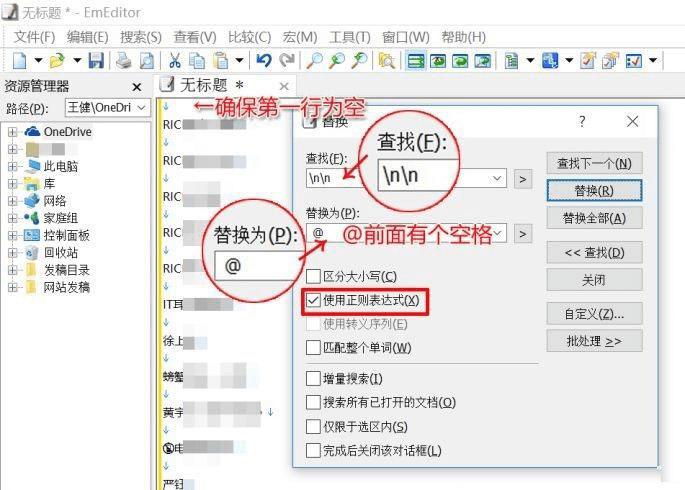685x490 pixels.
Task: Open the 工具(T) menu
Action: click(349, 37)
